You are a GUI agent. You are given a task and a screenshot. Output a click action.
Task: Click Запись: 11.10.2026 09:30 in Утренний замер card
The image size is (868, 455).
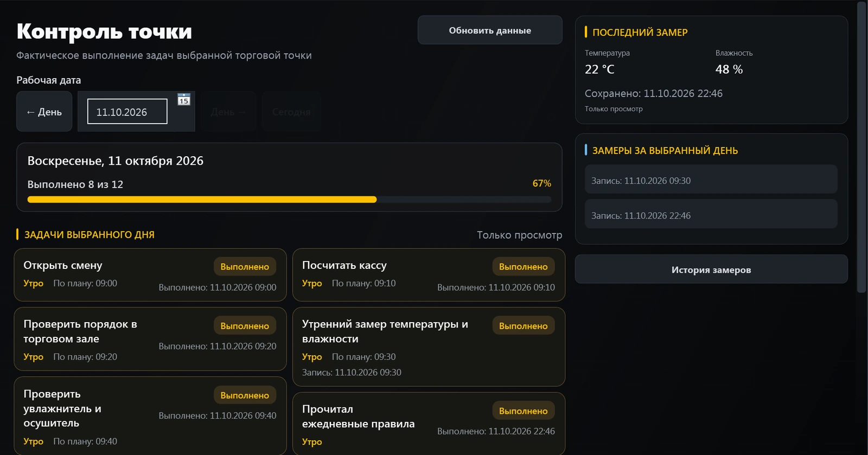(x=352, y=373)
